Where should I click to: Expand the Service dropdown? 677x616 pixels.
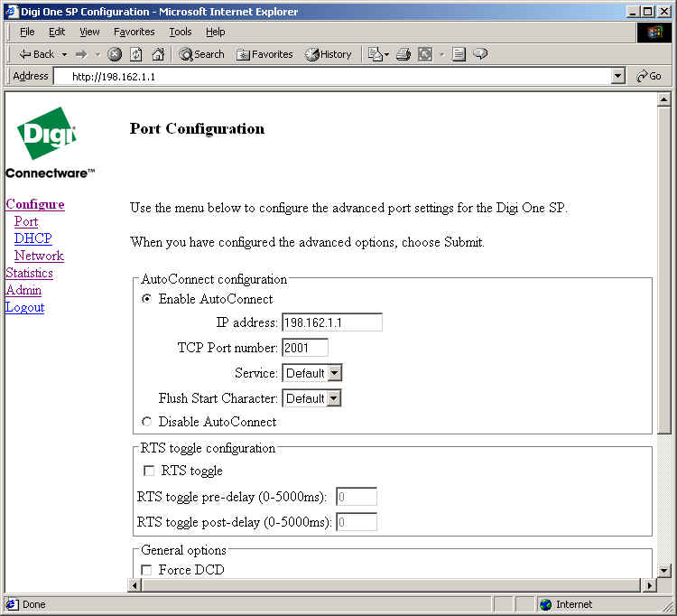(x=334, y=373)
